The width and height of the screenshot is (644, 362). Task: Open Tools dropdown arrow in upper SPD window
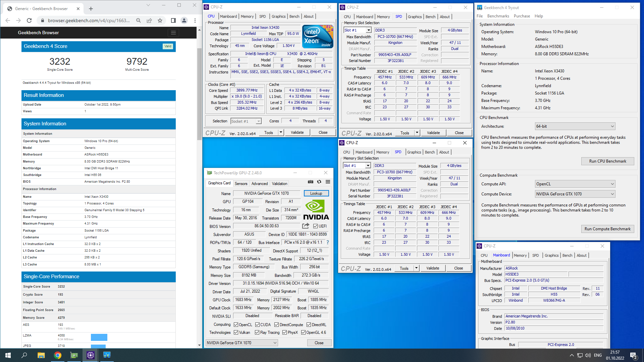(417, 133)
